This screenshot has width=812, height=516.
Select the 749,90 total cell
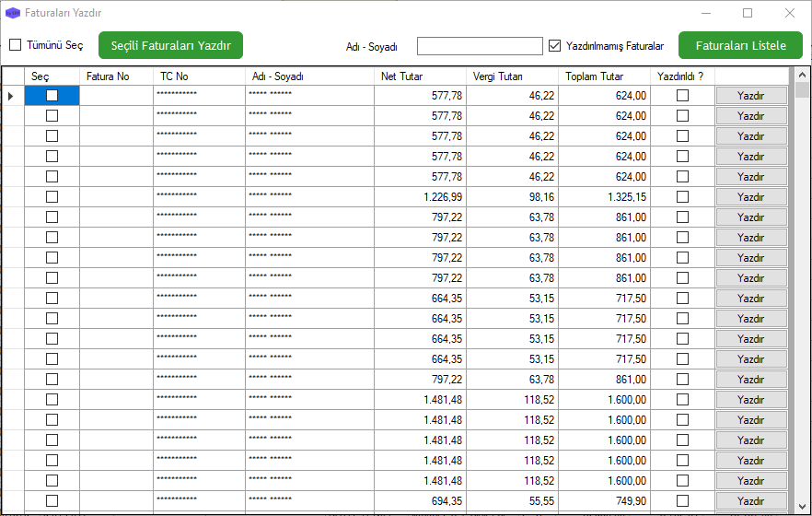(x=604, y=501)
